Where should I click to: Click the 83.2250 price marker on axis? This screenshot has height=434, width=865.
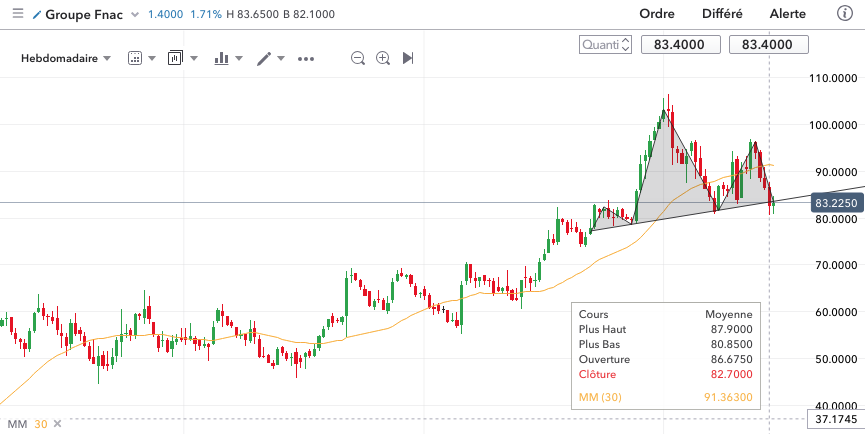click(836, 203)
